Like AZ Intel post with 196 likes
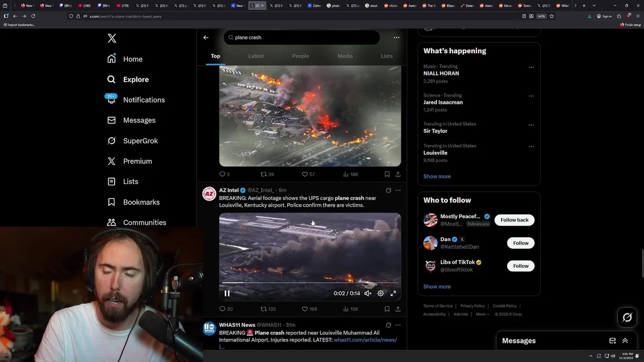 [309, 309]
